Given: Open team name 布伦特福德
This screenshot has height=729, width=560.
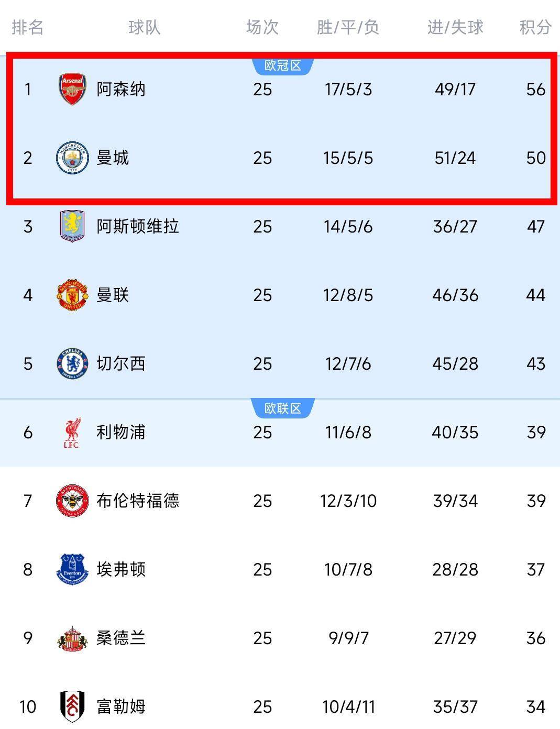Looking at the screenshot, I should 138,501.
